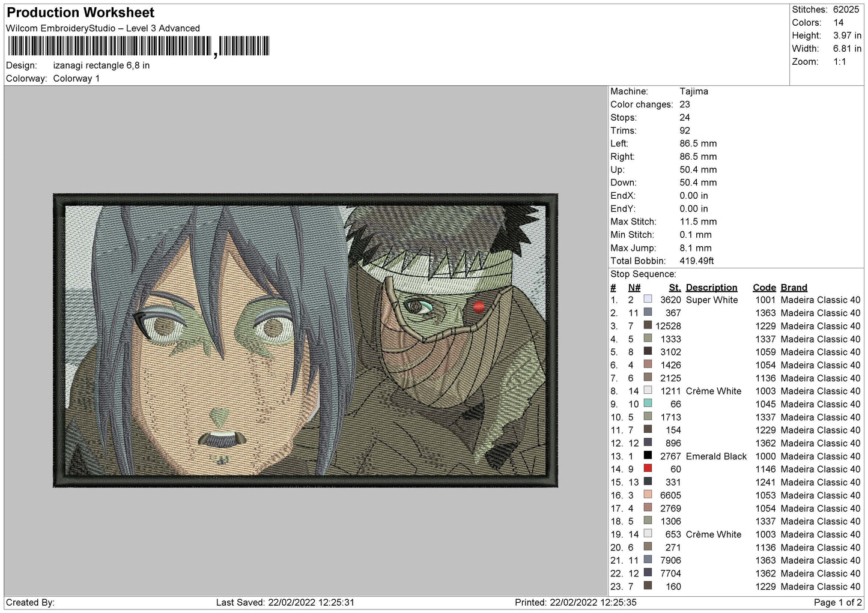Click the Code column header

pos(764,288)
